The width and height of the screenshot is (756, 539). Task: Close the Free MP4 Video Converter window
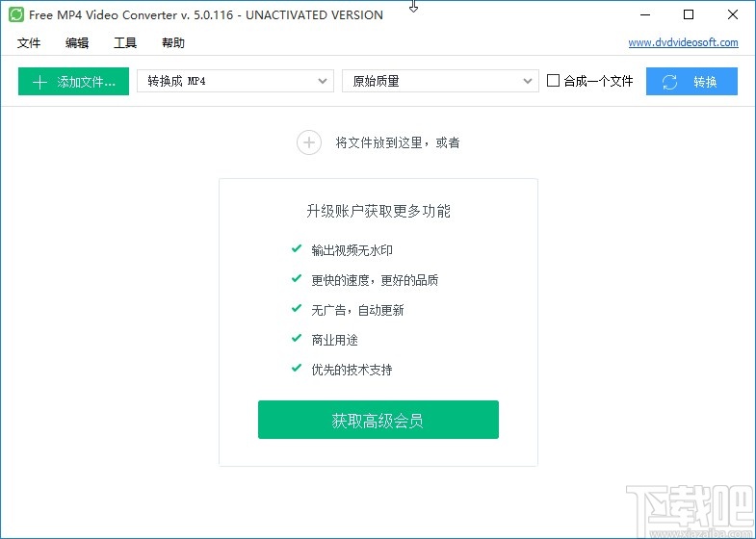(x=733, y=15)
